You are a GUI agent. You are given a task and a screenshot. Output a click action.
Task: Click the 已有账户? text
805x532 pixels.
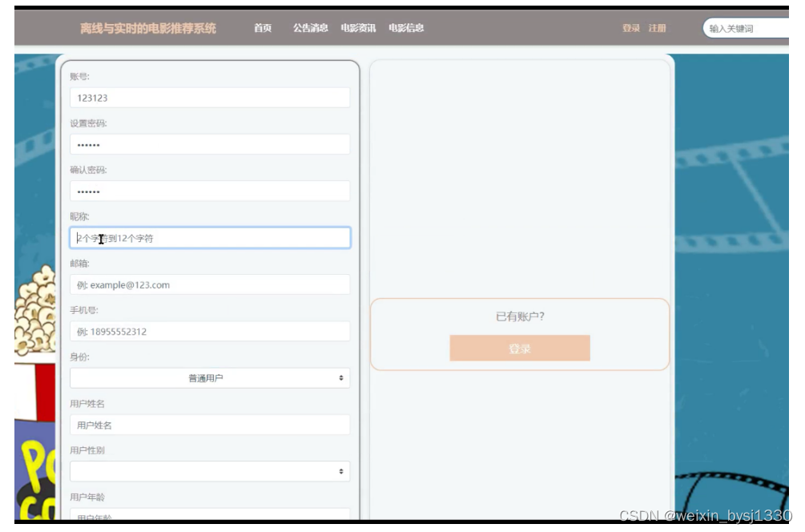[x=520, y=316]
